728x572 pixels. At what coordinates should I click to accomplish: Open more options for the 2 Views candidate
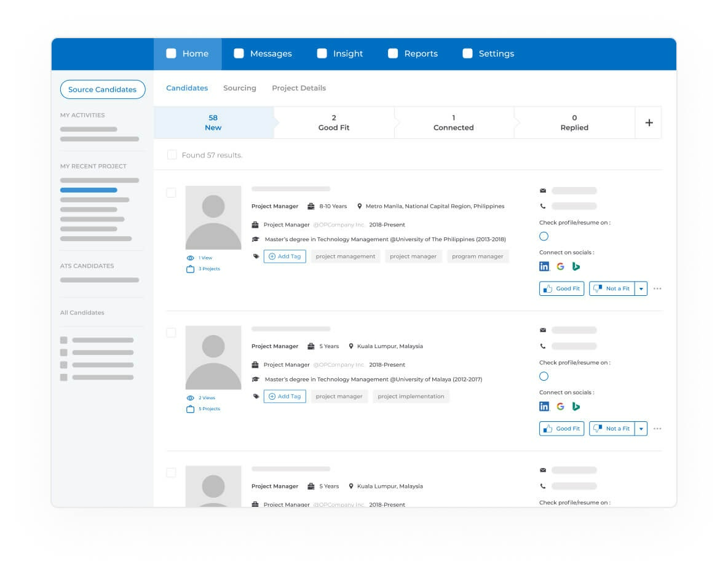click(x=657, y=429)
